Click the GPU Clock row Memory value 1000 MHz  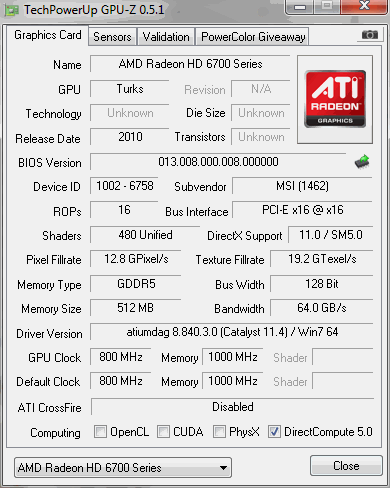(233, 357)
